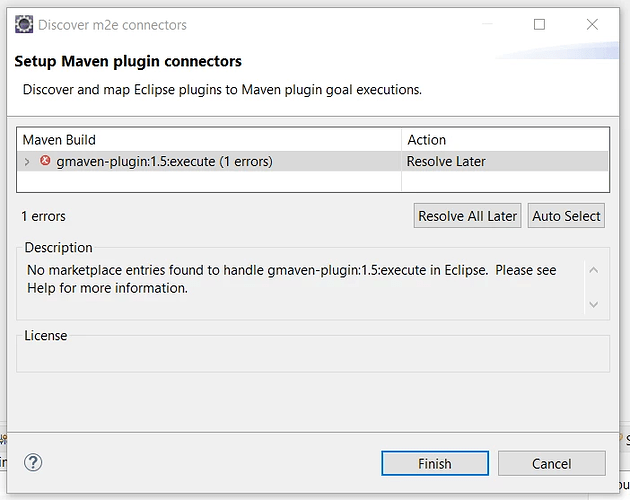Click the Action column header
Image resolution: width=630 pixels, height=500 pixels.
[x=505, y=140]
